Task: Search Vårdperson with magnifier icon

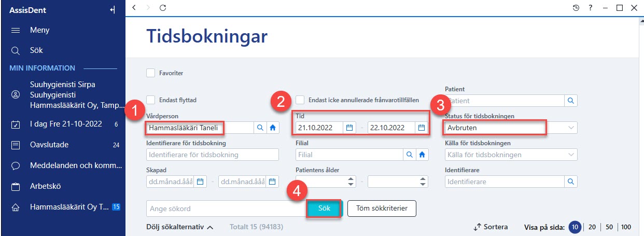Action: pos(260,127)
